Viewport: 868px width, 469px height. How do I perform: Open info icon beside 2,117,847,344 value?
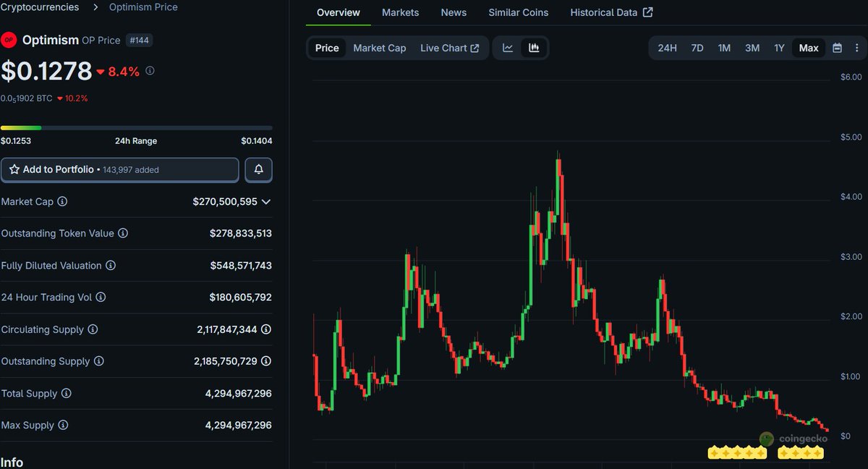pyautogui.click(x=266, y=329)
